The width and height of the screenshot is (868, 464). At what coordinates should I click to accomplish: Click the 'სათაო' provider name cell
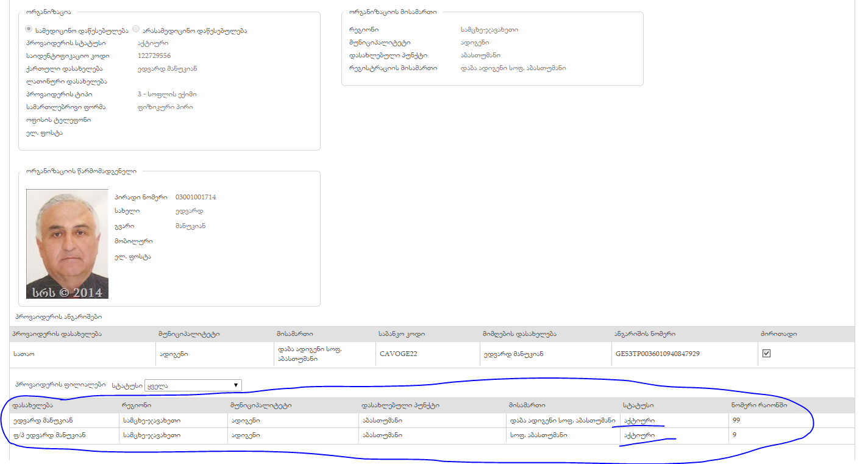click(x=24, y=354)
